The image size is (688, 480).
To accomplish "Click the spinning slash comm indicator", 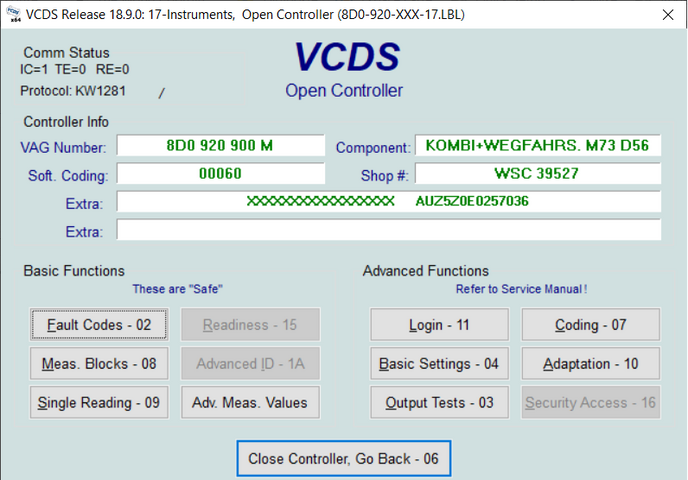I will [161, 93].
